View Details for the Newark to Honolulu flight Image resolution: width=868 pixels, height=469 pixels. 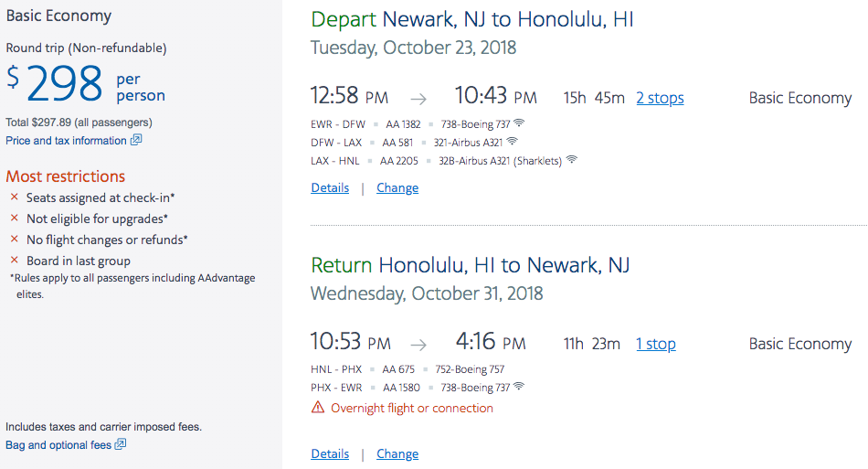[x=330, y=188]
